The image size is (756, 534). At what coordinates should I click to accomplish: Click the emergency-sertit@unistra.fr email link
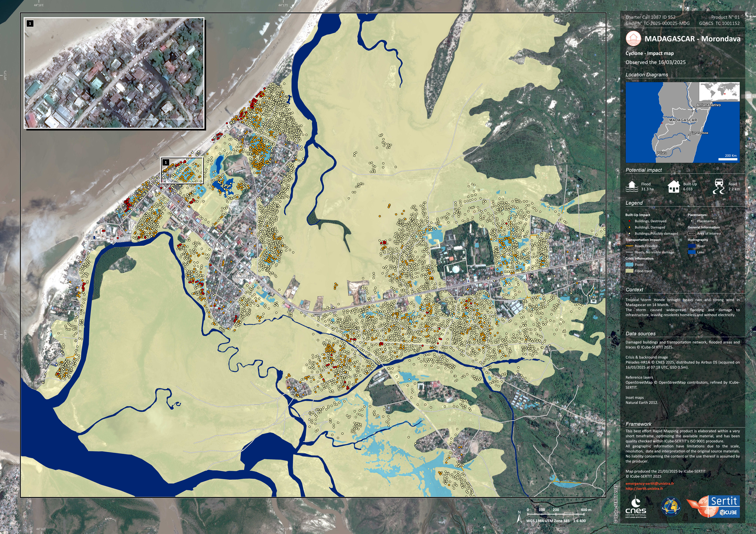[650, 484]
